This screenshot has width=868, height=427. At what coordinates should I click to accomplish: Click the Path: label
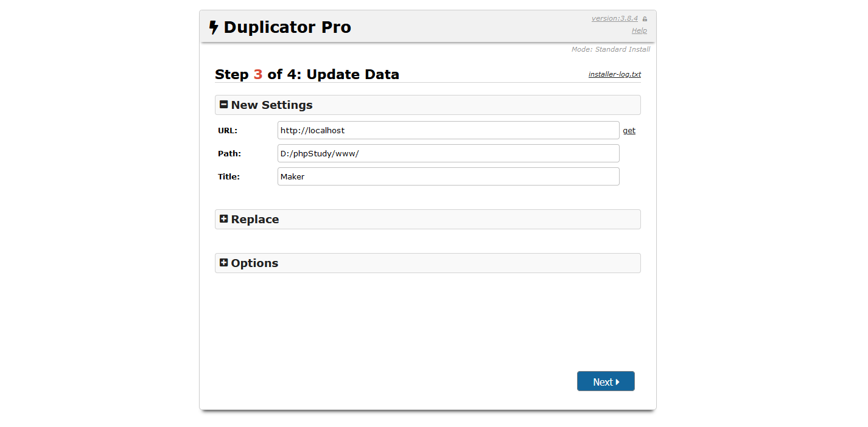click(229, 153)
